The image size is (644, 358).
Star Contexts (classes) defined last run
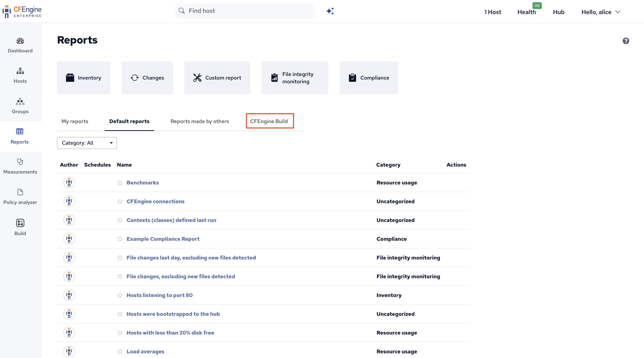(120, 220)
